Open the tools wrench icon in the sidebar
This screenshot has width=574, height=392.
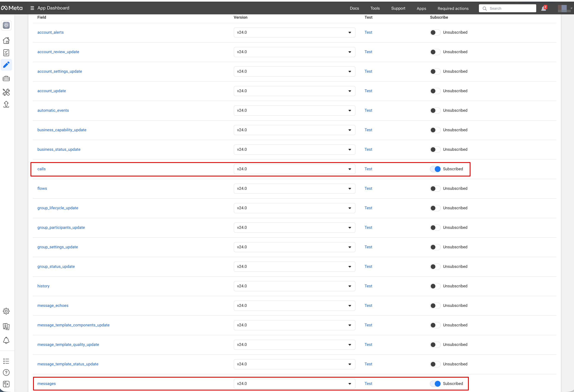coord(6,92)
